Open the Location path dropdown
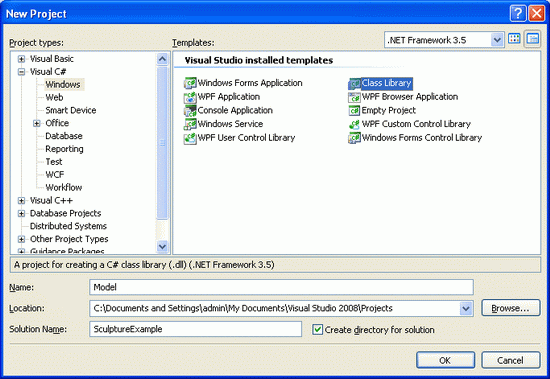This screenshot has width=550, height=379. pos(466,308)
